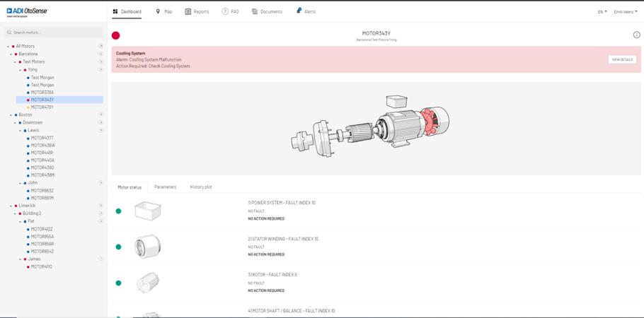The image size is (644, 318).
Task: Select MOTOR378A in the tree
Action: tap(42, 93)
